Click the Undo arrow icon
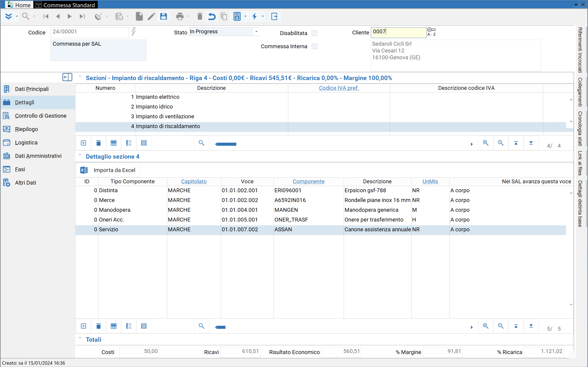The width and height of the screenshot is (588, 367). pos(212,17)
